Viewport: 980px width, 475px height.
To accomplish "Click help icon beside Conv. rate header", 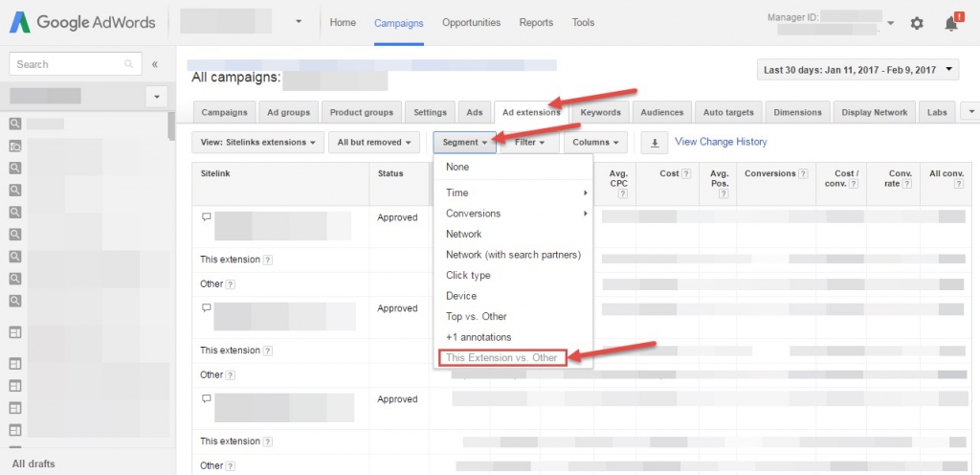I will (907, 184).
